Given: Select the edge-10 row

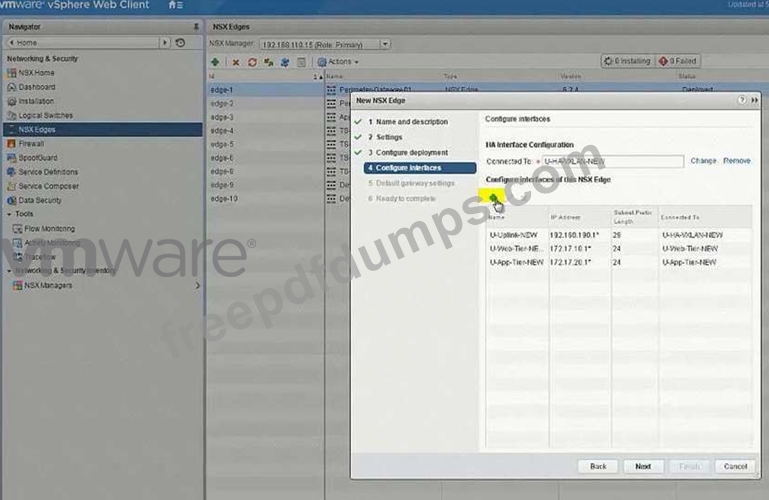Looking at the screenshot, I should [265, 199].
